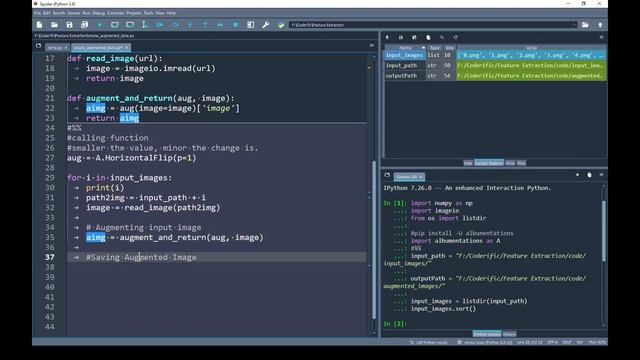Switch to the Variable Explorer pane tab
The width and height of the screenshot is (640, 360).
(489, 163)
